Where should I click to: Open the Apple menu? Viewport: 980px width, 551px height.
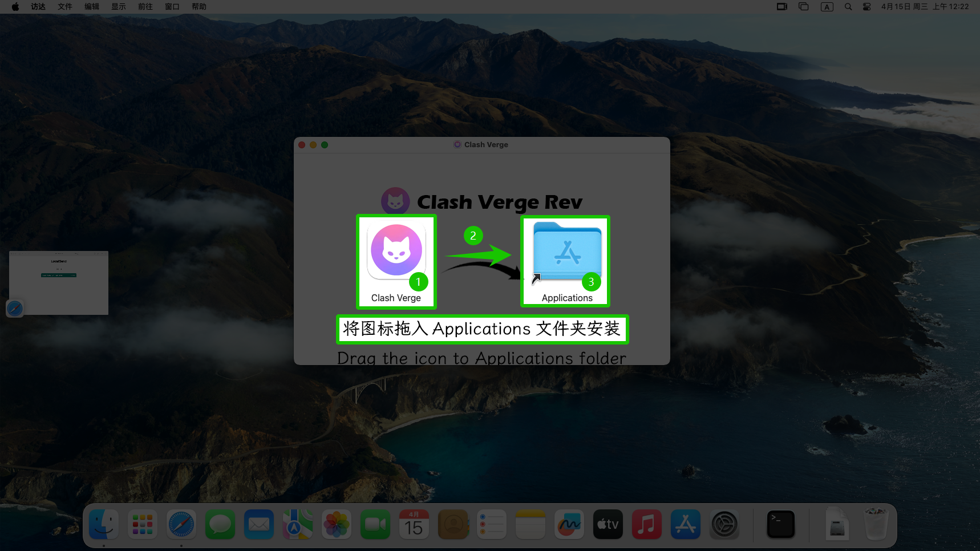pyautogui.click(x=15, y=7)
